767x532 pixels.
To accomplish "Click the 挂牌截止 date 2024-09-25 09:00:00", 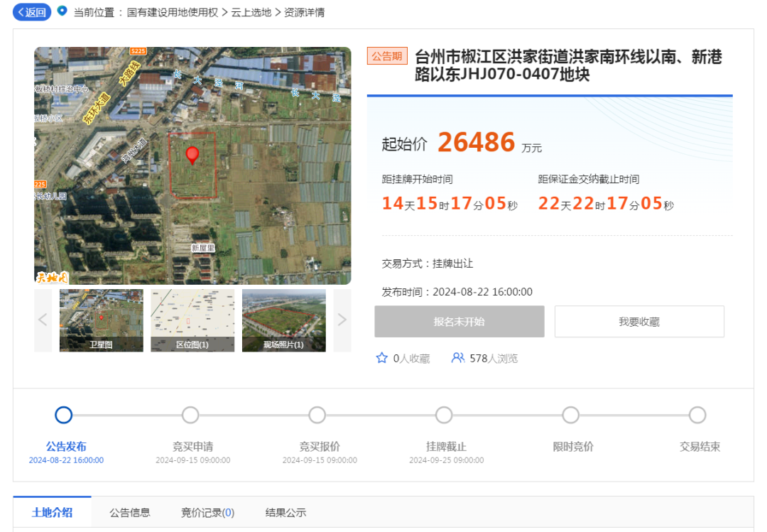I will pyautogui.click(x=447, y=460).
